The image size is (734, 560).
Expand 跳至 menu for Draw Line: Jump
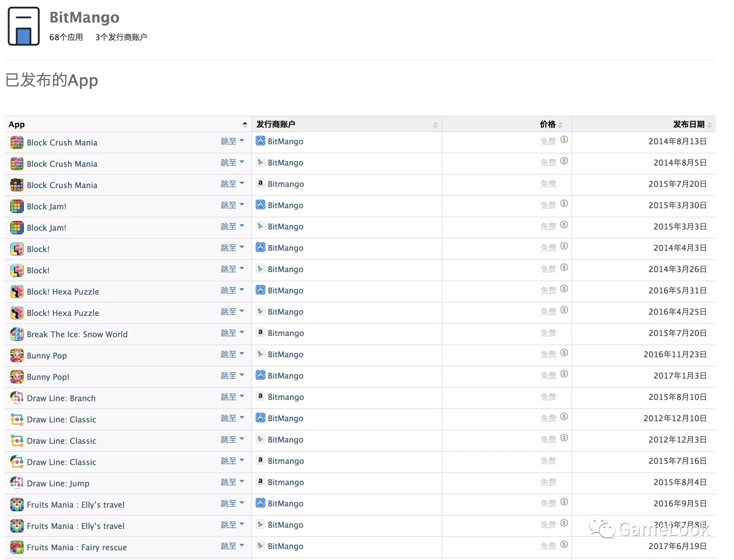(232, 482)
